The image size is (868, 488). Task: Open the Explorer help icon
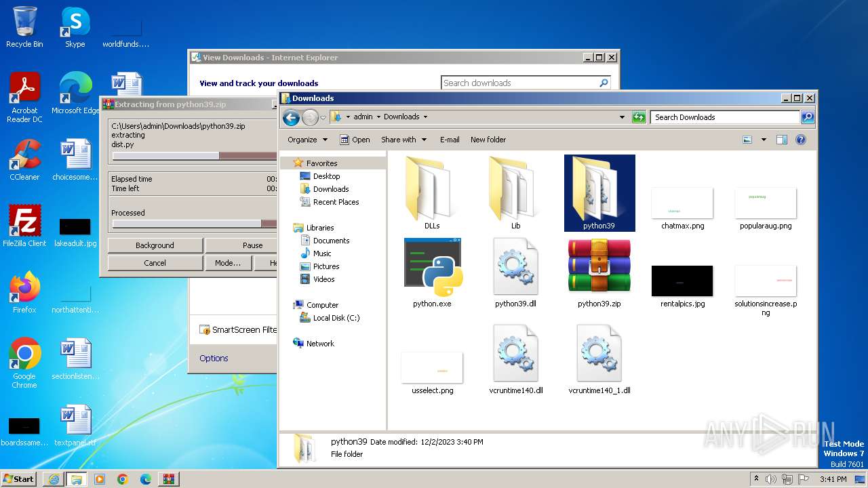800,140
